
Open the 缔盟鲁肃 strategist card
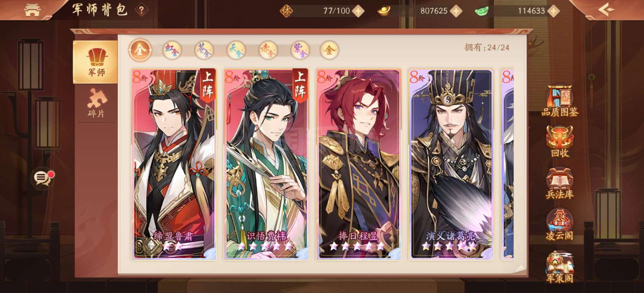174,164
